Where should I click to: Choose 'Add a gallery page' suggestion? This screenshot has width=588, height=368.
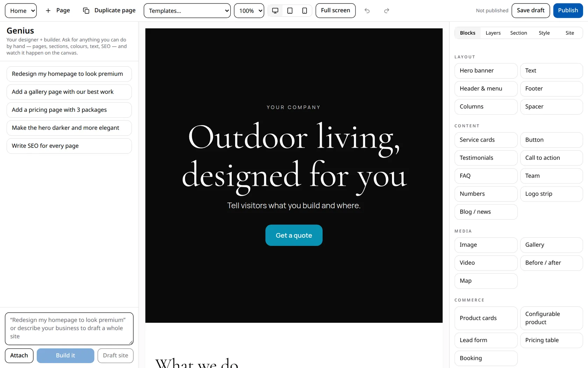coord(69,92)
